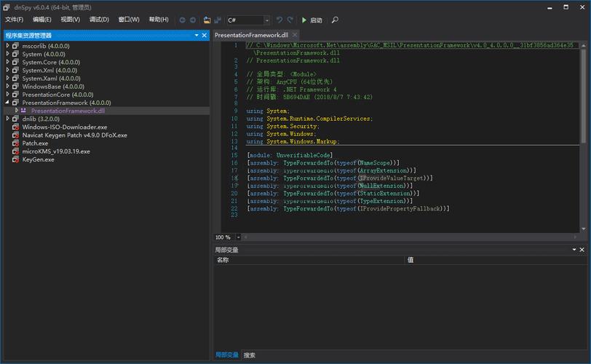
Task: Open the 调试(D) menu
Action: click(99, 20)
